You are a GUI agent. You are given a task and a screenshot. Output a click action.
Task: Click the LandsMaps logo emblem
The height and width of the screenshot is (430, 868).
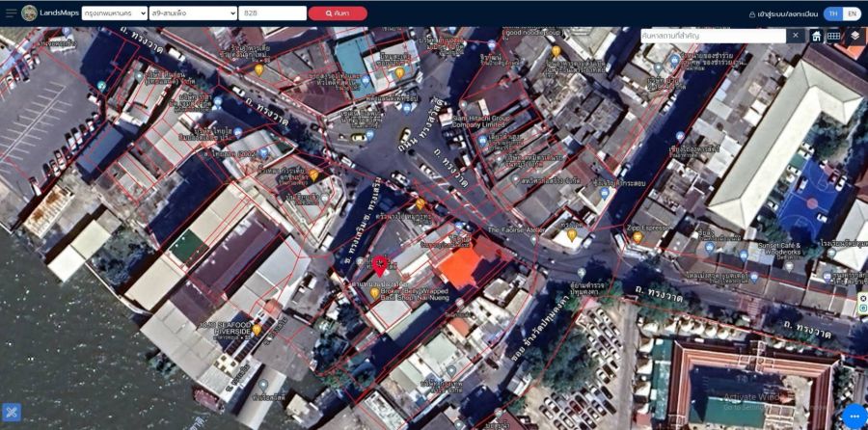click(30, 13)
